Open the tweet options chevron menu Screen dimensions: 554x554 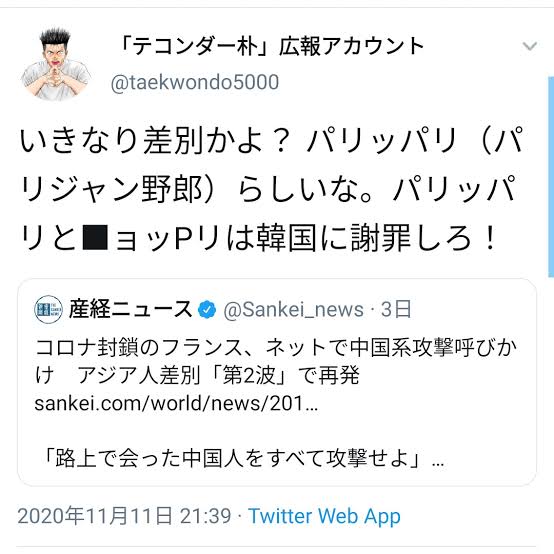pyautogui.click(x=529, y=46)
